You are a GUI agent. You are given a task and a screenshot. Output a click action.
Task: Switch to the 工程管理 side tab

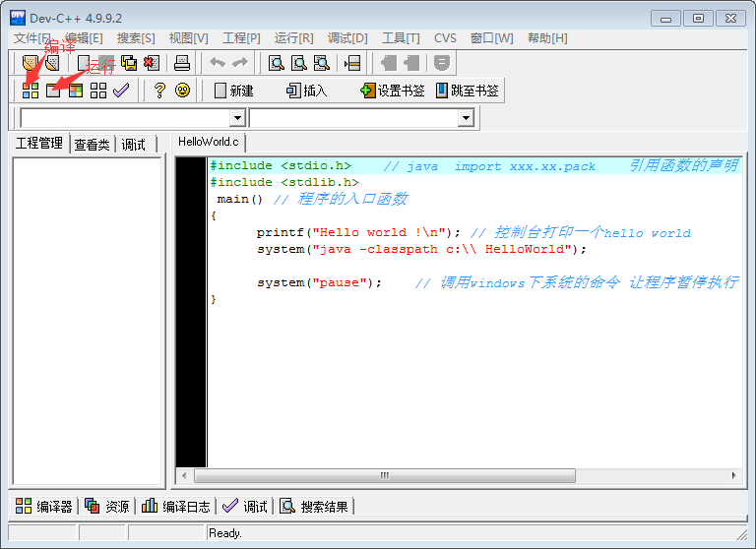pyautogui.click(x=39, y=144)
